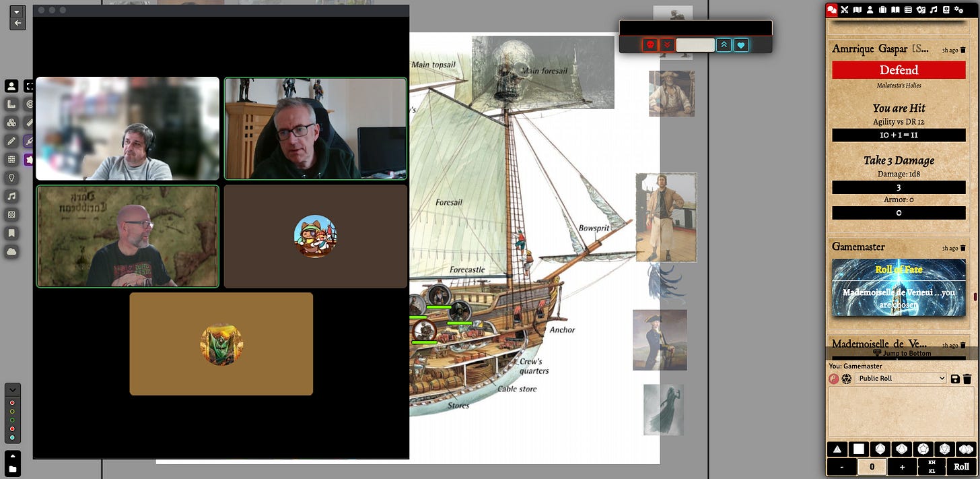
Task: Click the chat message text area
Action: (x=901, y=412)
